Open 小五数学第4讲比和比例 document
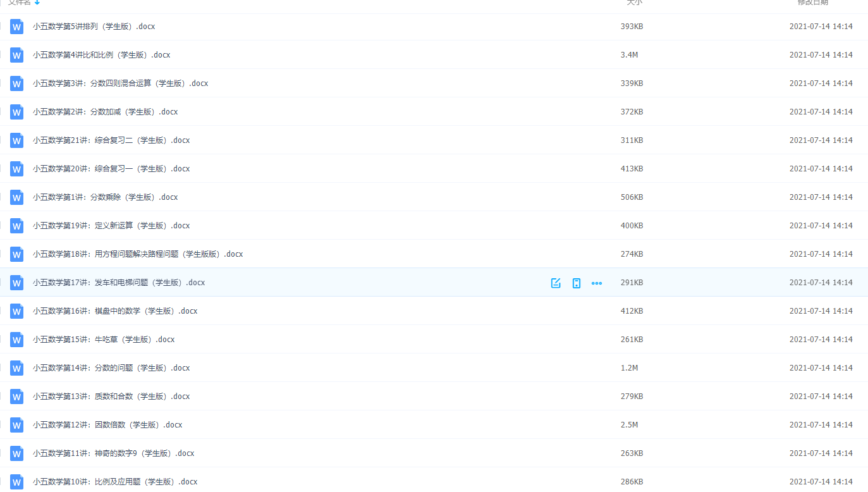The image size is (868, 492). (101, 55)
